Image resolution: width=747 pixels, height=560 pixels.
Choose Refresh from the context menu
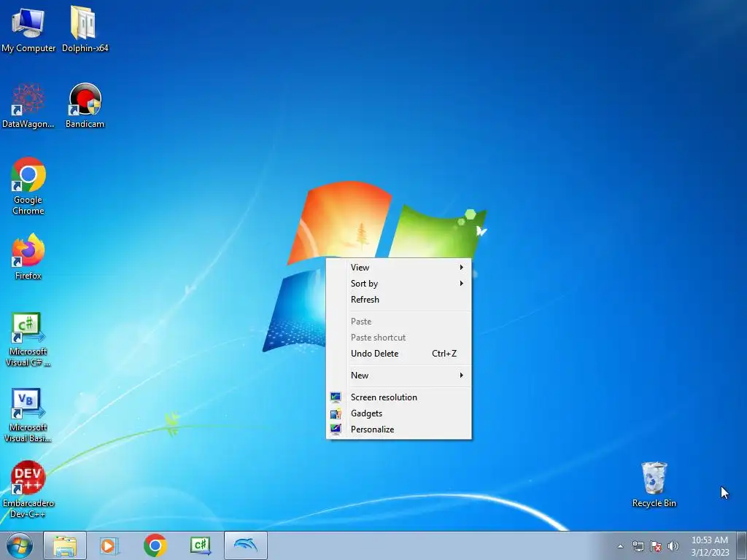[399, 300]
